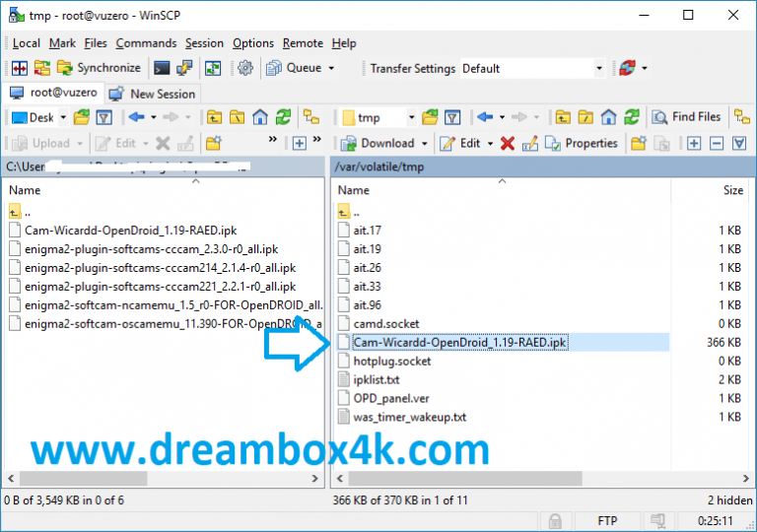This screenshot has width=757, height=532.
Task: Open the Session menu
Action: point(204,43)
